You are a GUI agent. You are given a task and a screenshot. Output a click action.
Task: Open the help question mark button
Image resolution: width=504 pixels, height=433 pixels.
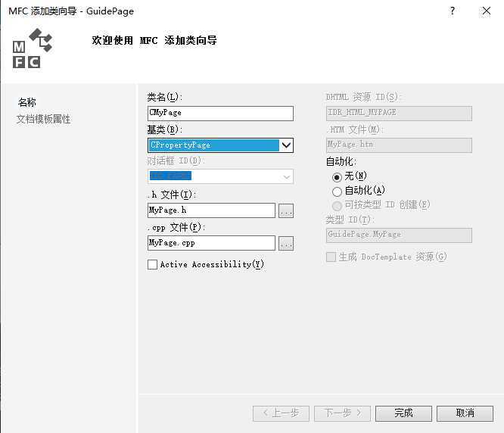click(x=453, y=11)
